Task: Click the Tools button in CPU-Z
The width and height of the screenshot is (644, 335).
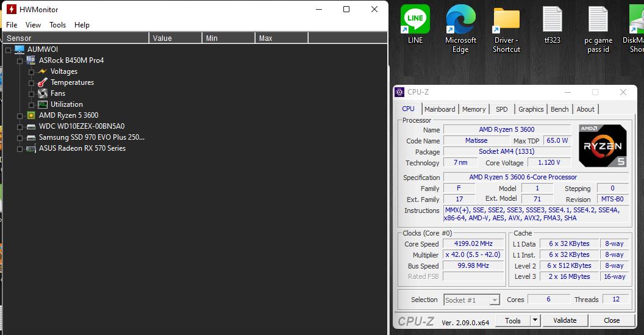Action: [x=512, y=320]
